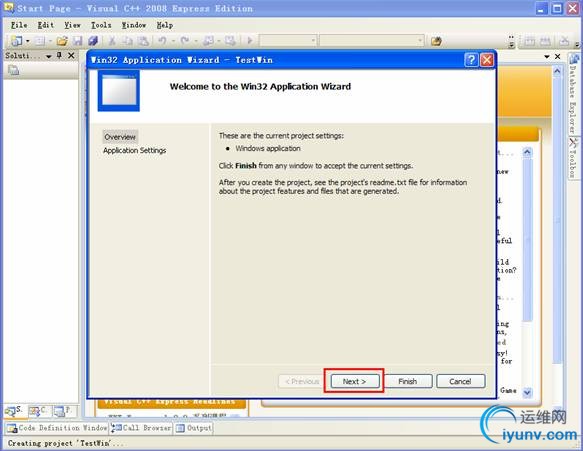Expand the Add New Item dropdown arrow
Screen dimensions: 583x451
coord(50,41)
